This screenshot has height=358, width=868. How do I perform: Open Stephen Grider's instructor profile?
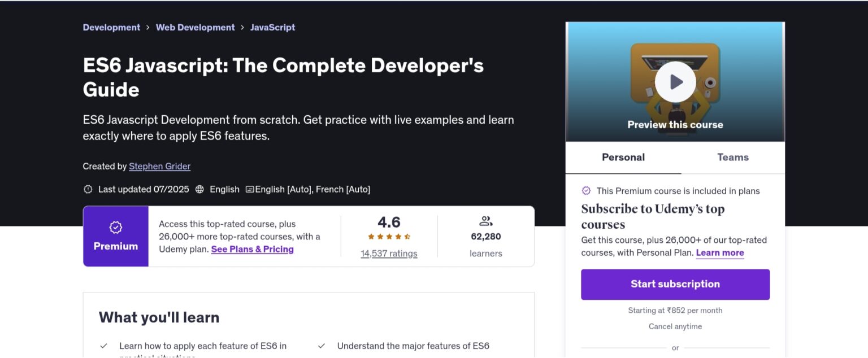coord(159,166)
